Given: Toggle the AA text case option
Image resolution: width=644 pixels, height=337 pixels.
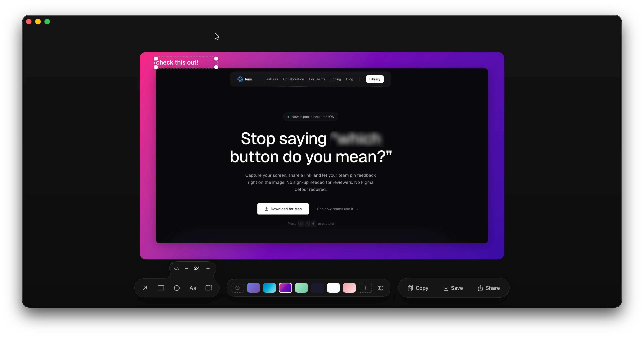Looking at the screenshot, I should tap(176, 268).
